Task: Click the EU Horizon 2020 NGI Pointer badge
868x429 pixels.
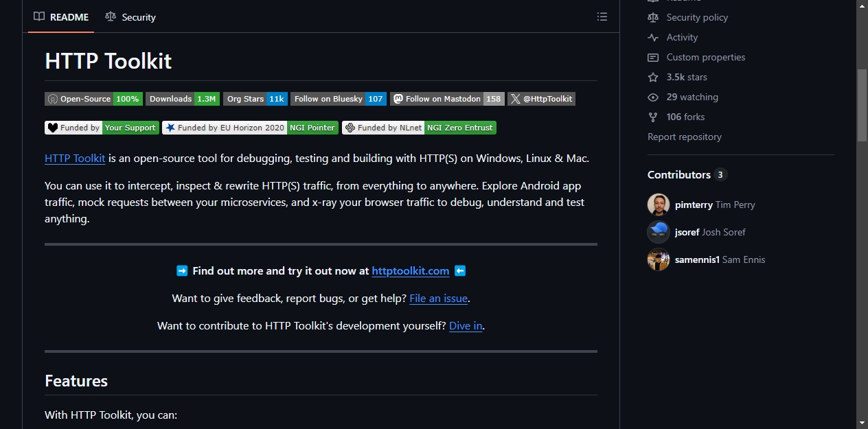Action: tap(250, 128)
